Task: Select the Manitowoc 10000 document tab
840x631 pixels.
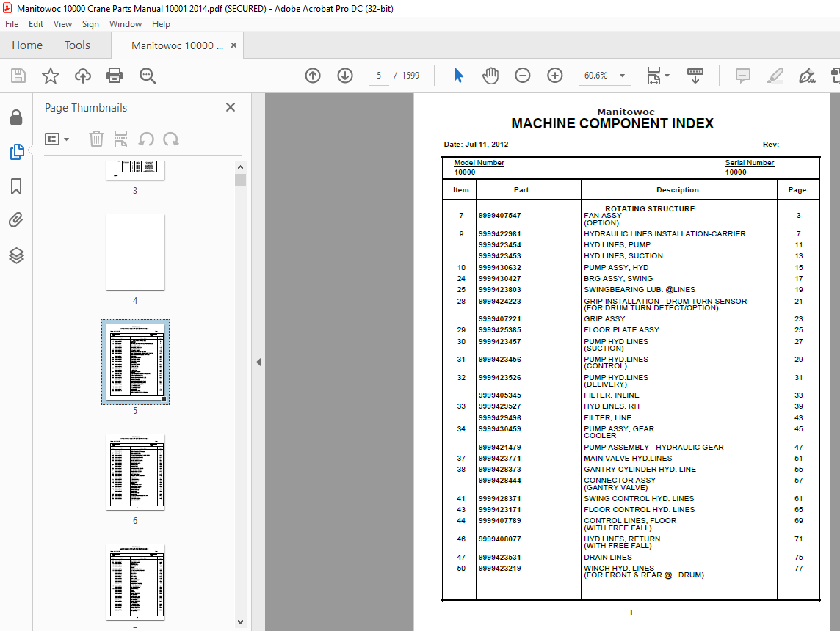Action: (177, 45)
